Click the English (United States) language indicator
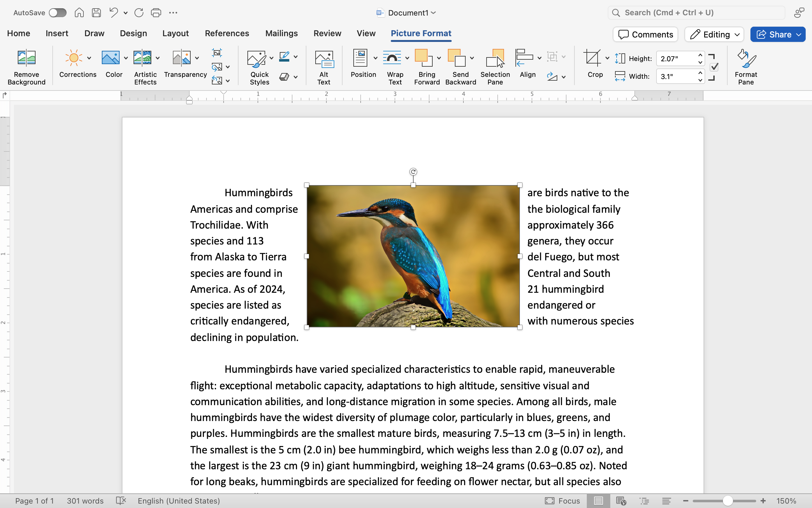 (179, 501)
